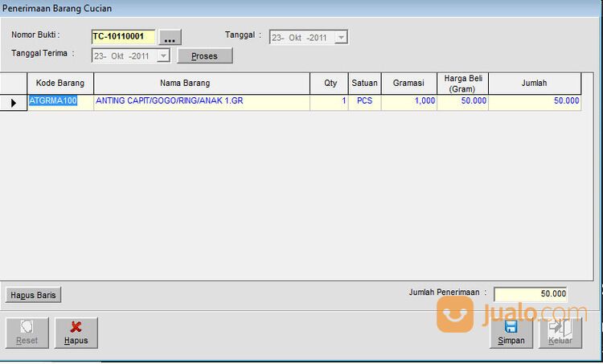
Task: Expand the Tanggal Terima date dropdown arrow
Action: [x=163, y=55]
